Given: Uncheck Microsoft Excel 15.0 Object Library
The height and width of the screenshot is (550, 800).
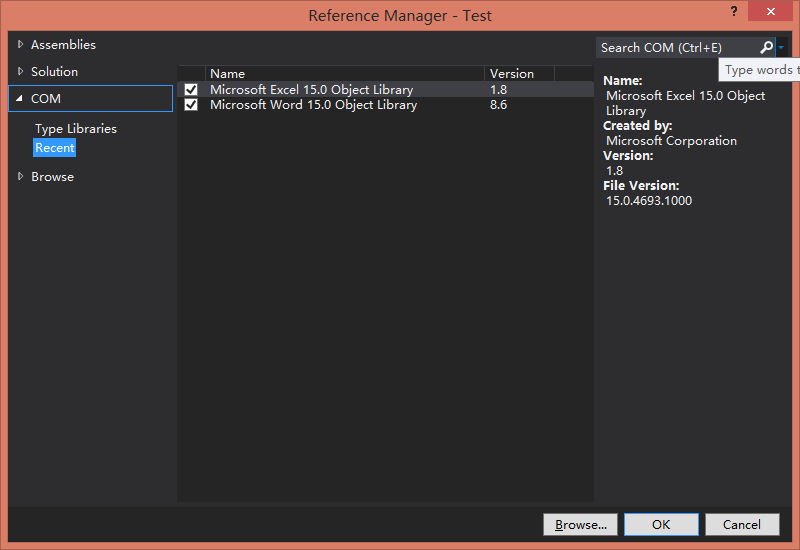Looking at the screenshot, I should [191, 90].
